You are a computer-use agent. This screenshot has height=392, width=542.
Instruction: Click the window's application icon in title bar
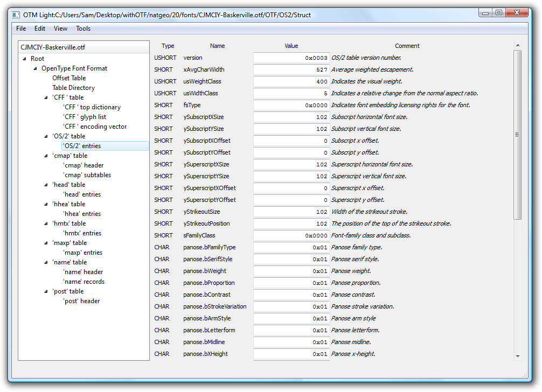16,15
